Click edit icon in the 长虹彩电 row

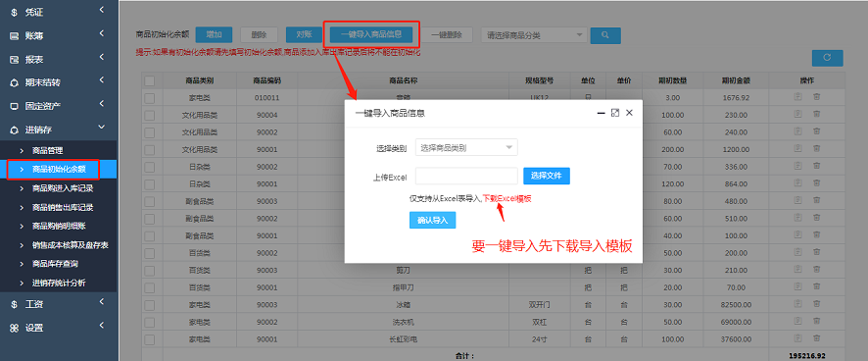[797, 338]
